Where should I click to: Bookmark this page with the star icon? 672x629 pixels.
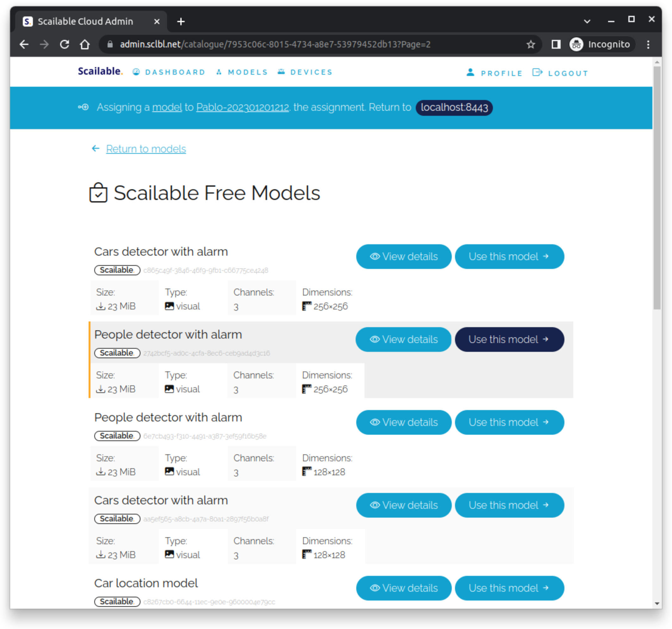pyautogui.click(x=530, y=44)
